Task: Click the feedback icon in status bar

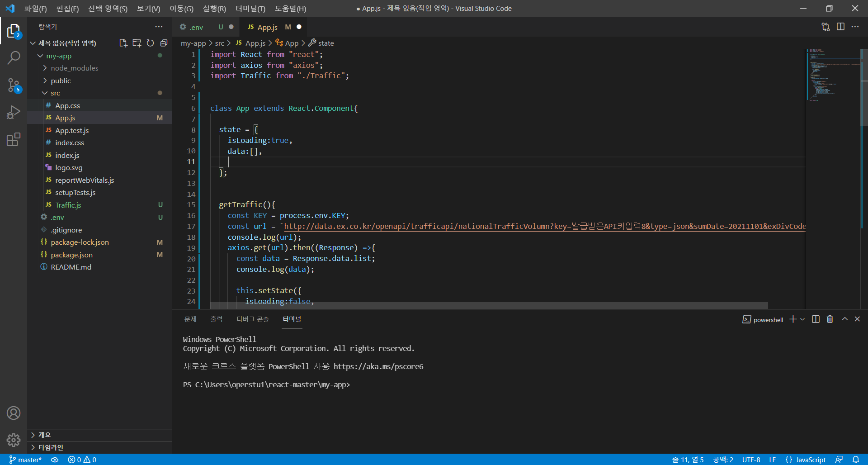Action: (839, 460)
